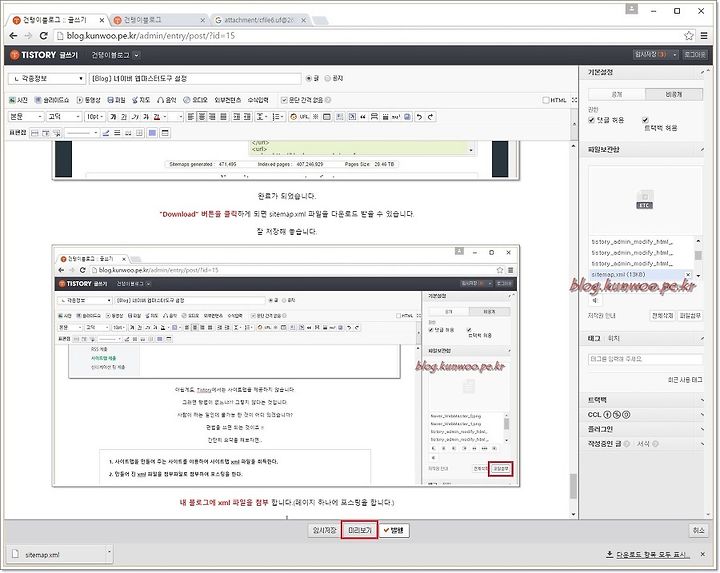Viewport: 720px width, 573px height.
Task: Click the 파일첨부 attach file button
Action: point(690,316)
